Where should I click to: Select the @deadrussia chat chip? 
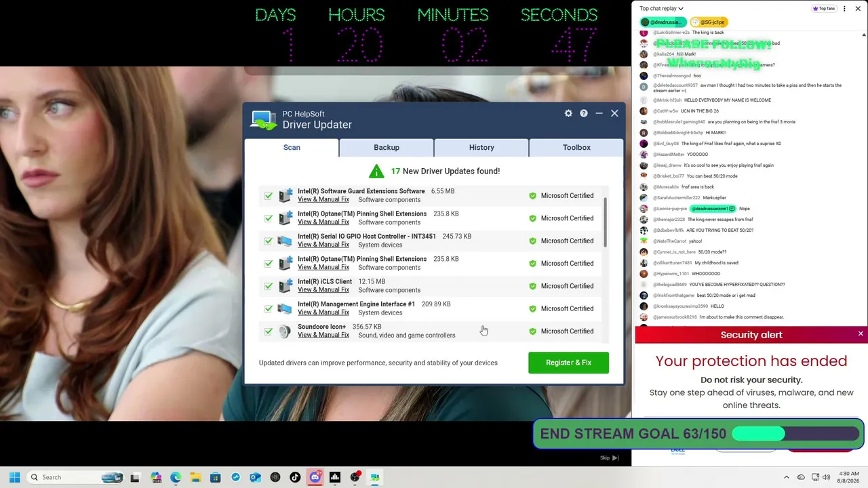663,22
